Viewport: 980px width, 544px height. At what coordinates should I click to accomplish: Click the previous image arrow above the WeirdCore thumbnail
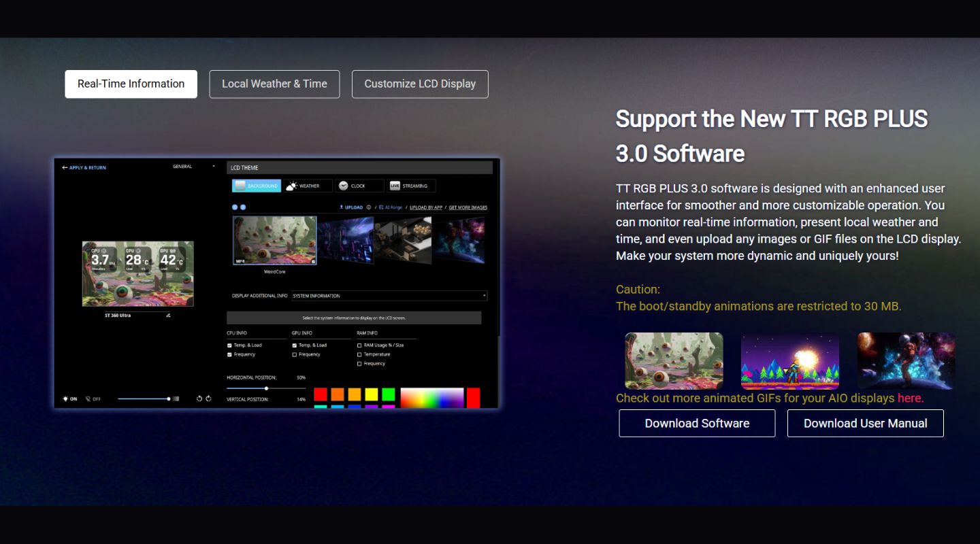(x=235, y=207)
